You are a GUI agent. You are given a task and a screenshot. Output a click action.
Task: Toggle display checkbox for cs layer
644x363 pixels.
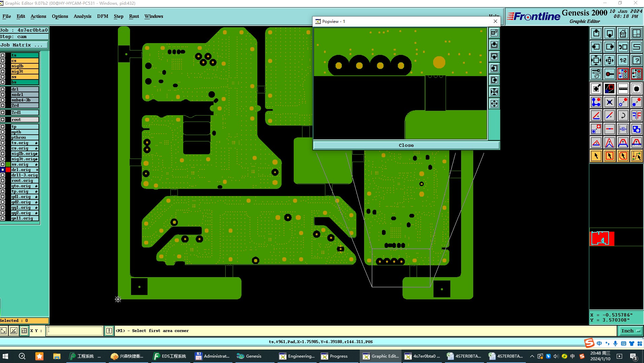[3, 61]
